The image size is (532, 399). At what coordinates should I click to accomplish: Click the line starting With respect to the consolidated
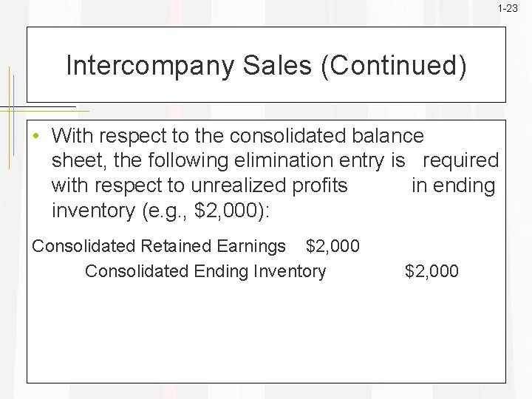(237, 136)
